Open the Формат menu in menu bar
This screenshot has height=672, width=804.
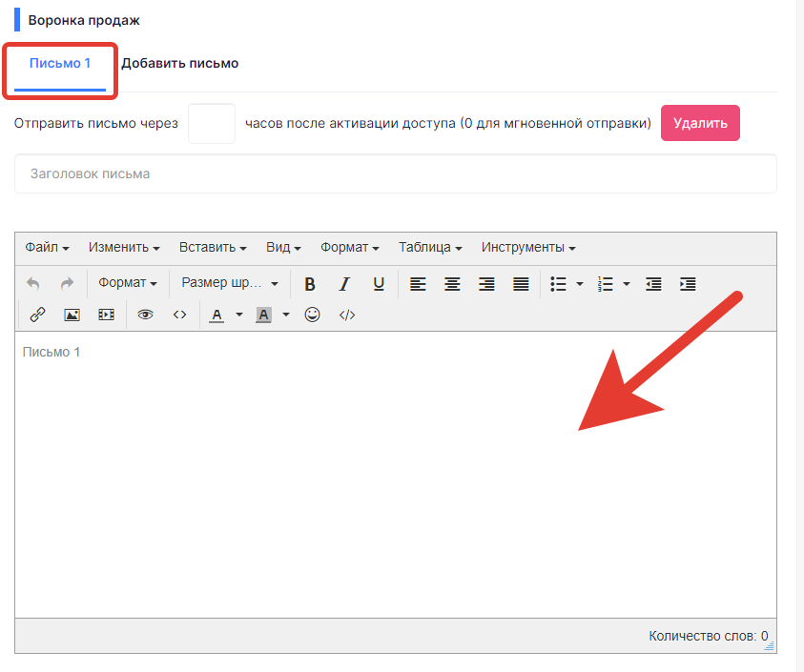coord(349,247)
